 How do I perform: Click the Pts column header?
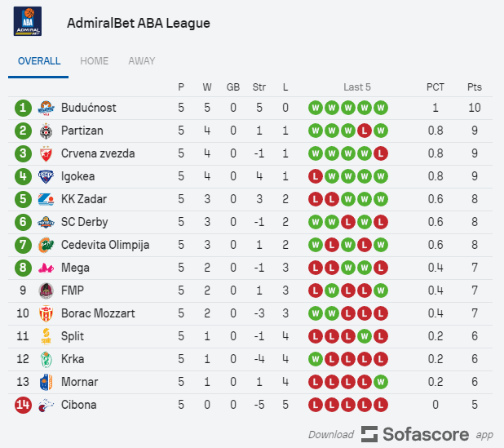475,86
